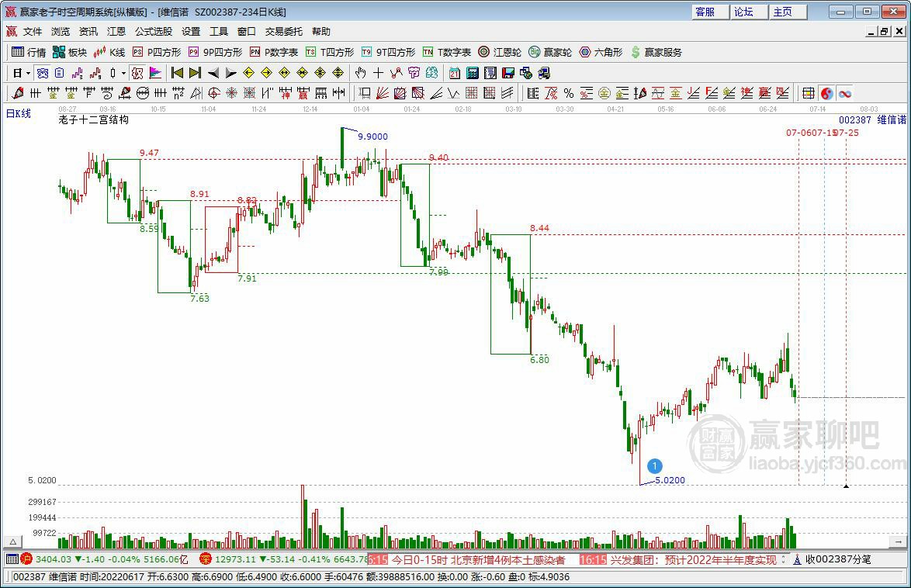Screen dimensions: 911x588
Task: Launch the 江恩轮 Gann wheel
Action: pos(500,52)
